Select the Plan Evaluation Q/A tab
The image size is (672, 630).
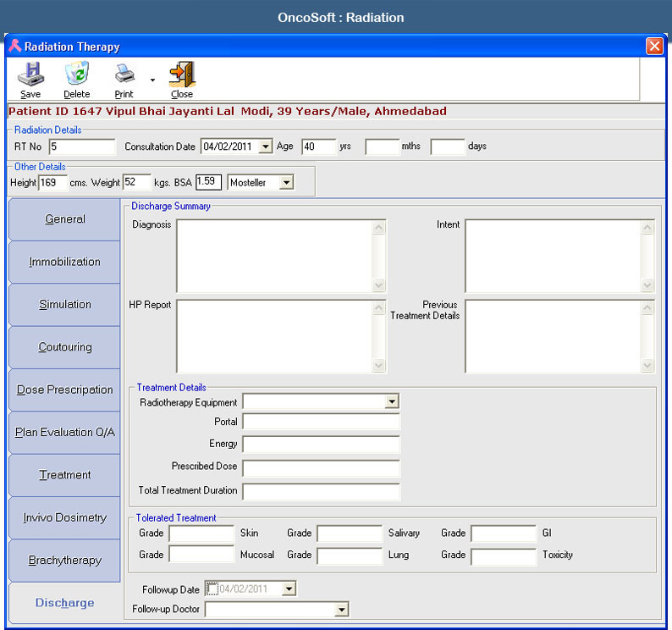64,433
